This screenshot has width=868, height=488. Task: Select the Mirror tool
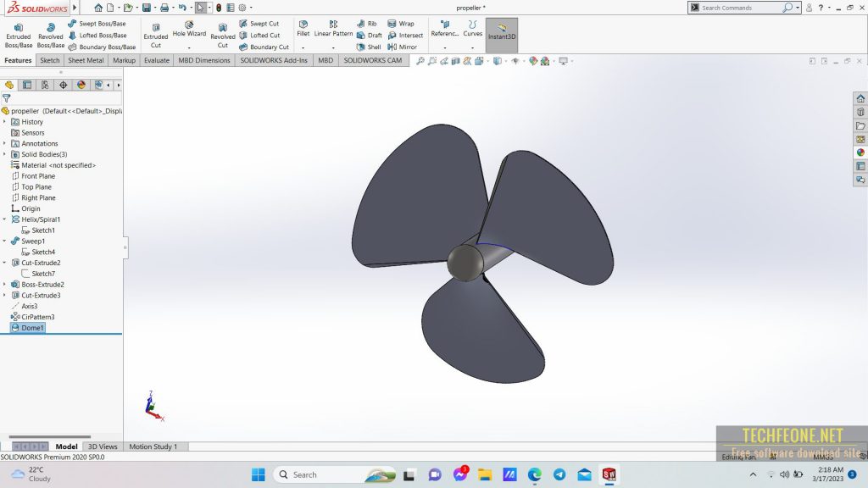[x=403, y=47]
